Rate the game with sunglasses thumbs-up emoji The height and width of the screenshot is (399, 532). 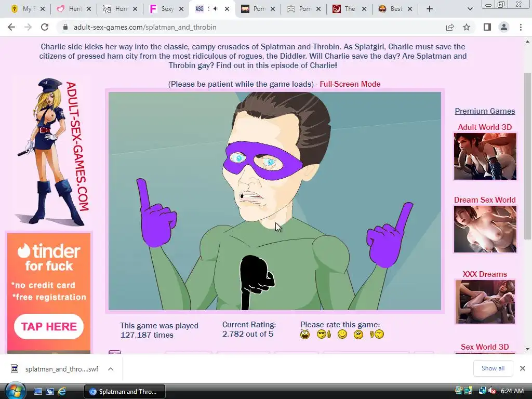pos(324,335)
